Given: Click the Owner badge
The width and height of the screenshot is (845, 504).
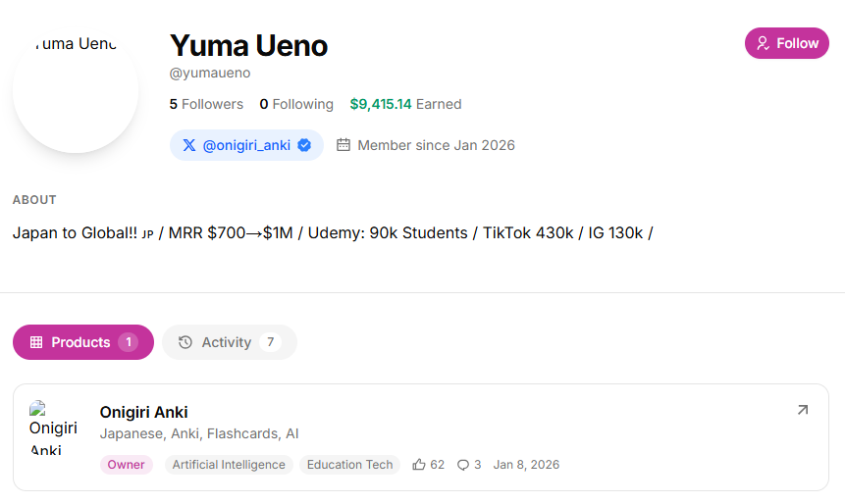Looking at the screenshot, I should [126, 465].
